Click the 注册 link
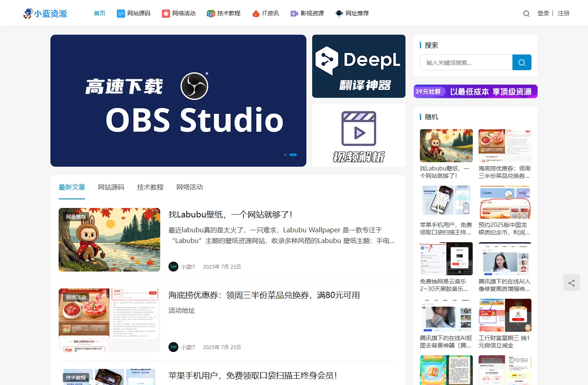 pyautogui.click(x=564, y=13)
